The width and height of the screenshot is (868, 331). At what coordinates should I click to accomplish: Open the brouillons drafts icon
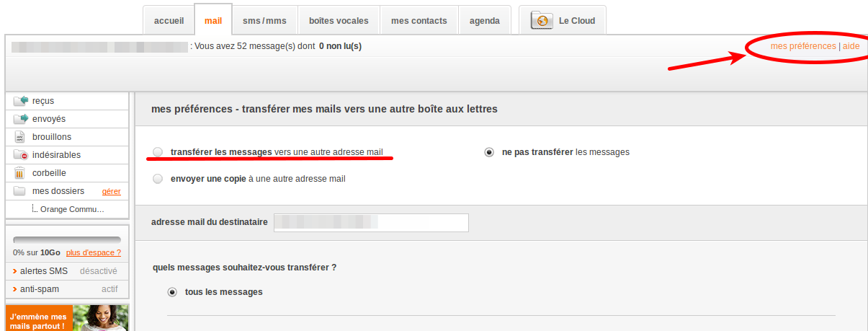point(19,137)
